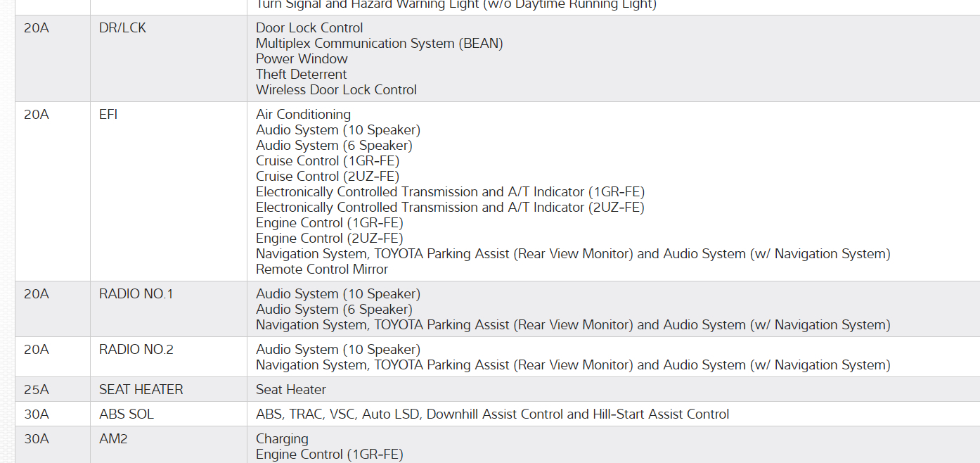Select the RADIO NO.2 fuse label
The height and width of the screenshot is (463, 980).
point(136,350)
